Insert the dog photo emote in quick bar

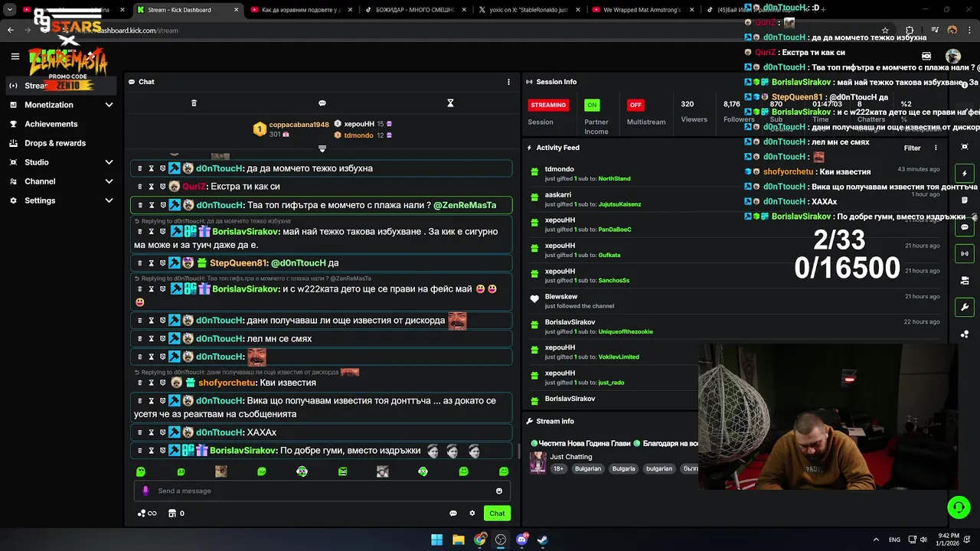pos(221,472)
